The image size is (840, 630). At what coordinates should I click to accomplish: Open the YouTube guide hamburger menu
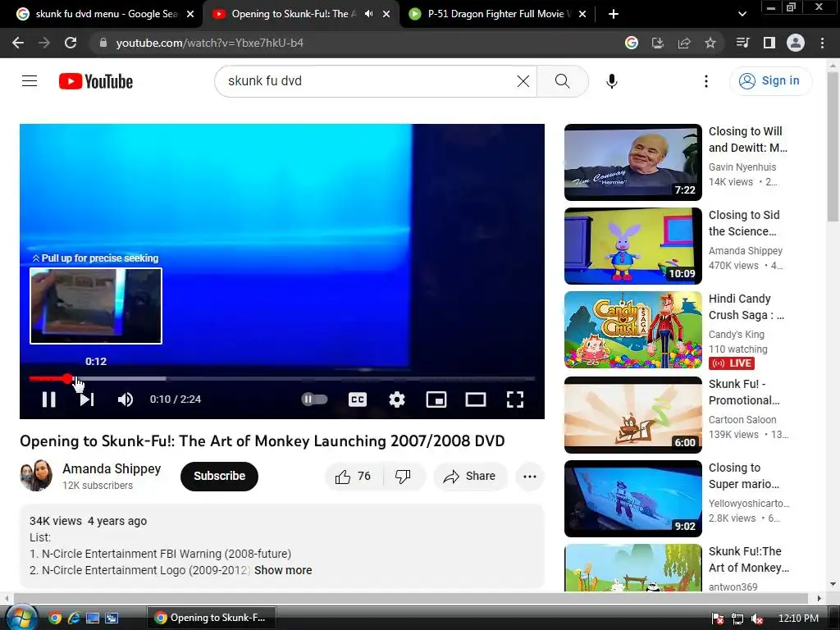coord(30,81)
